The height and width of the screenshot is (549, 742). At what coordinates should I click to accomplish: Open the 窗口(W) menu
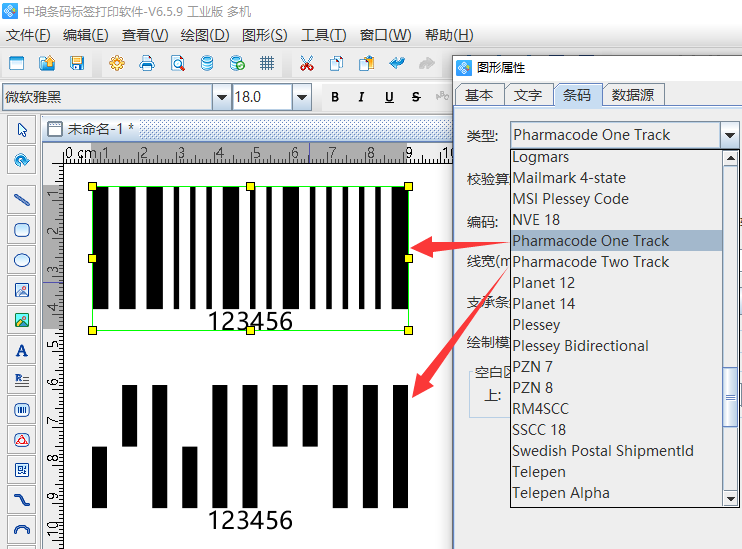[x=386, y=35]
